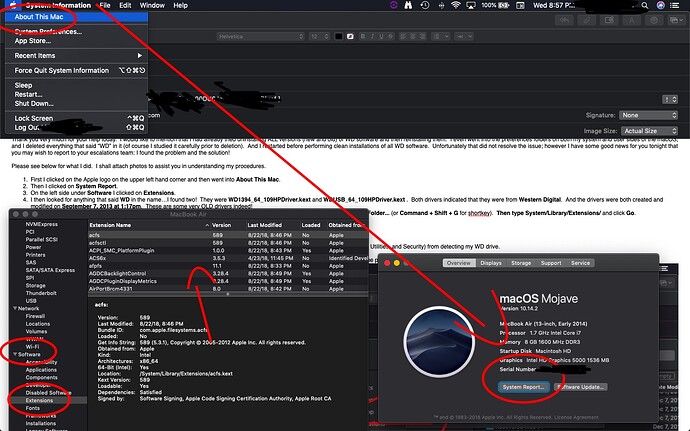Click the System Report button
The image size is (690, 431).
click(x=524, y=387)
